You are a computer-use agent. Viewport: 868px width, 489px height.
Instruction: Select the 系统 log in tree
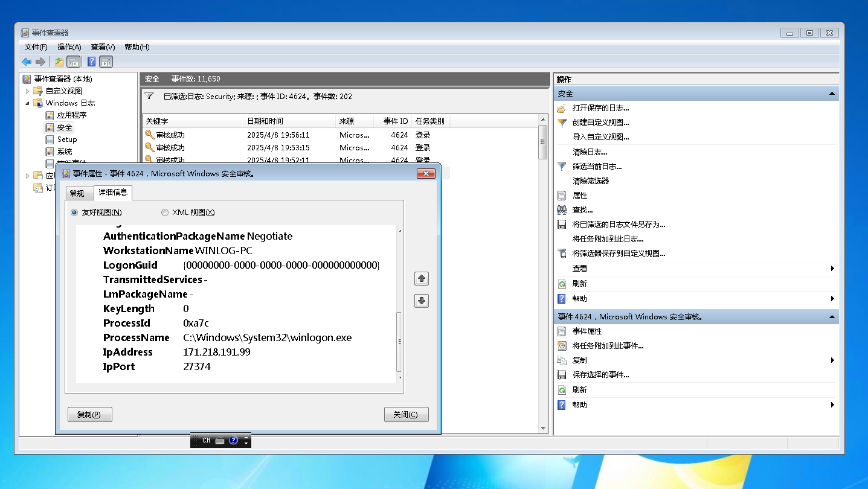[64, 152]
